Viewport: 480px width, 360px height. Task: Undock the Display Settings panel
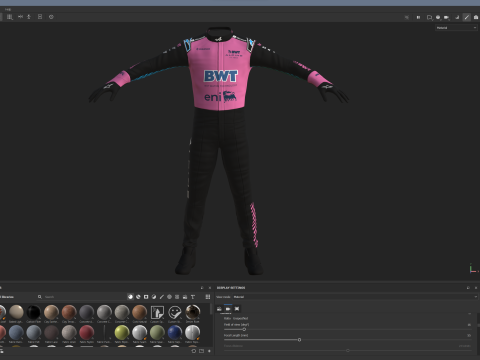click(468, 288)
